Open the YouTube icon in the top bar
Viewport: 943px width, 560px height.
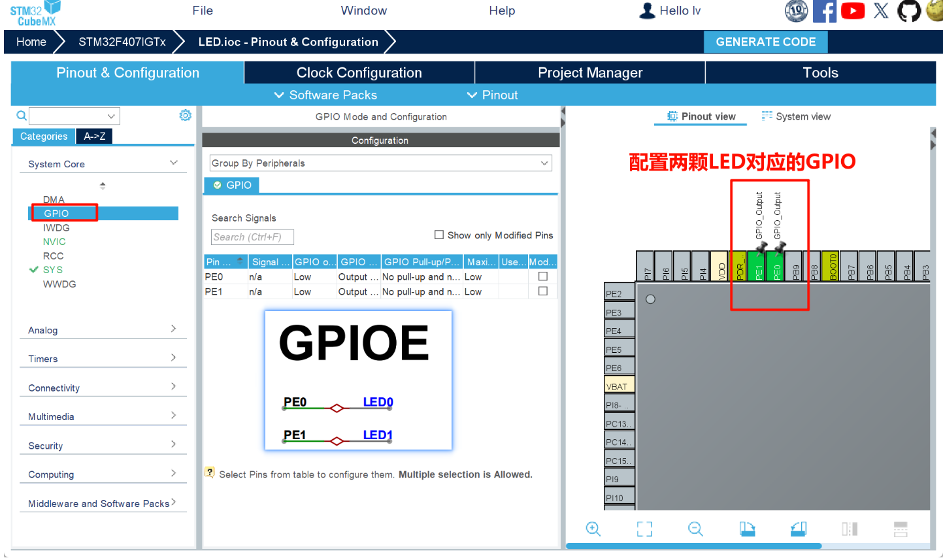[852, 10]
